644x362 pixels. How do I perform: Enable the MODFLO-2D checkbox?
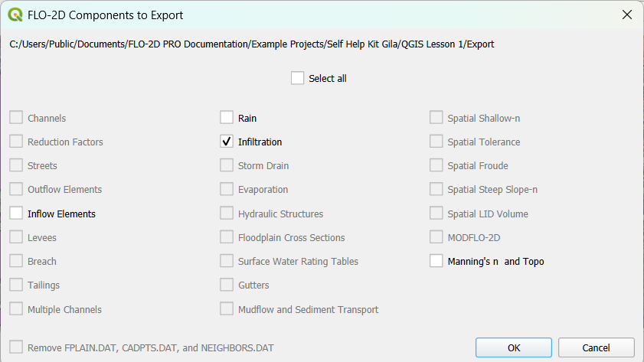coord(436,237)
